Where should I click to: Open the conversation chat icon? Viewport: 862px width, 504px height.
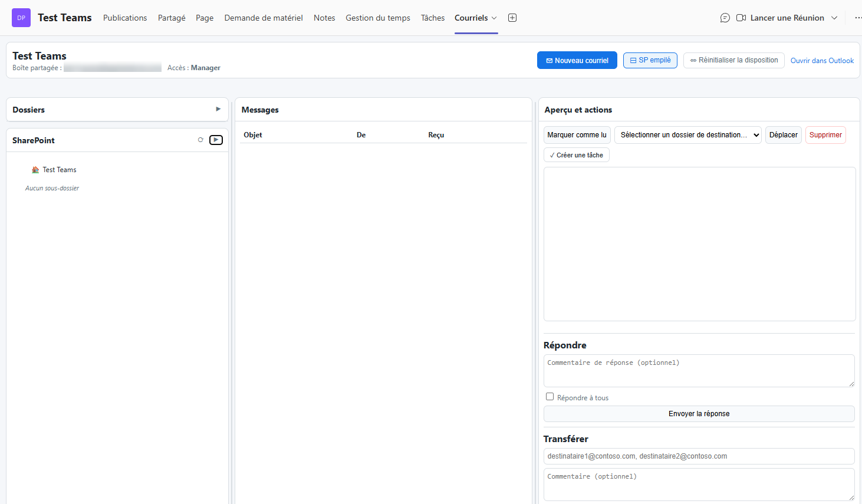pyautogui.click(x=725, y=18)
